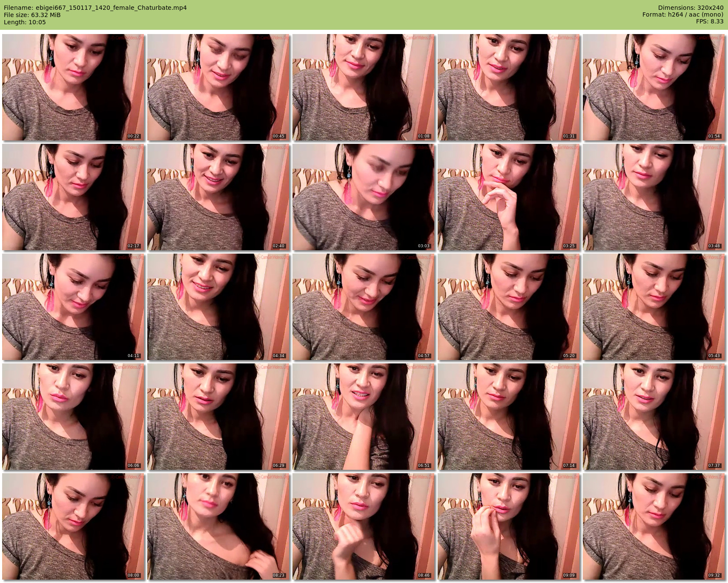Click the filename text ebigei667_150117_1420_female_Chaturbate.mp4
The image size is (728, 583).
(x=112, y=8)
